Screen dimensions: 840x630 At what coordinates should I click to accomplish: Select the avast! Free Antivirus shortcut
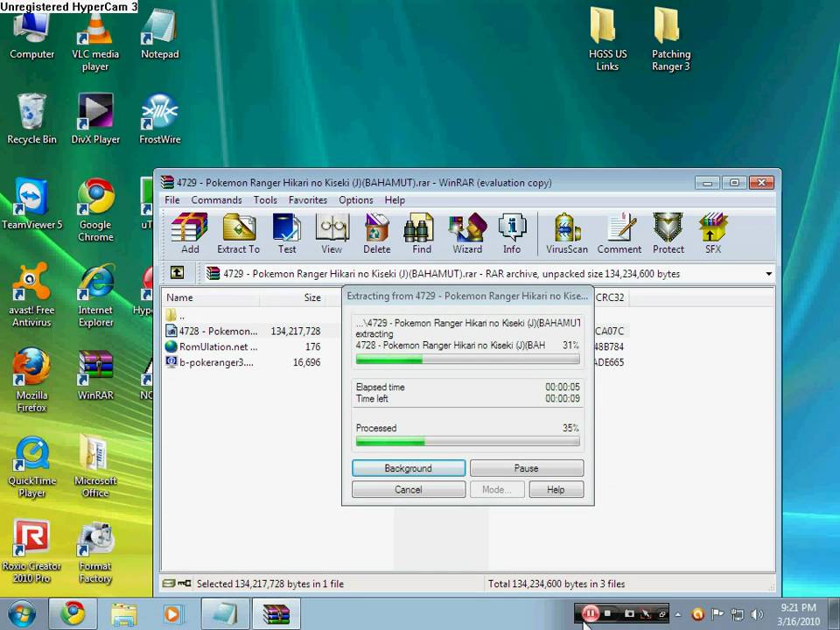point(31,295)
